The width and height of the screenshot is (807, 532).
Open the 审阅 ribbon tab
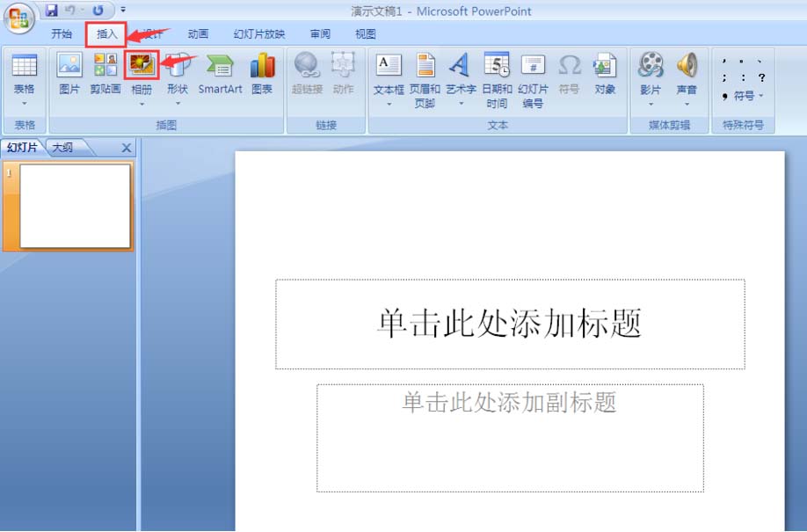pyautogui.click(x=320, y=34)
